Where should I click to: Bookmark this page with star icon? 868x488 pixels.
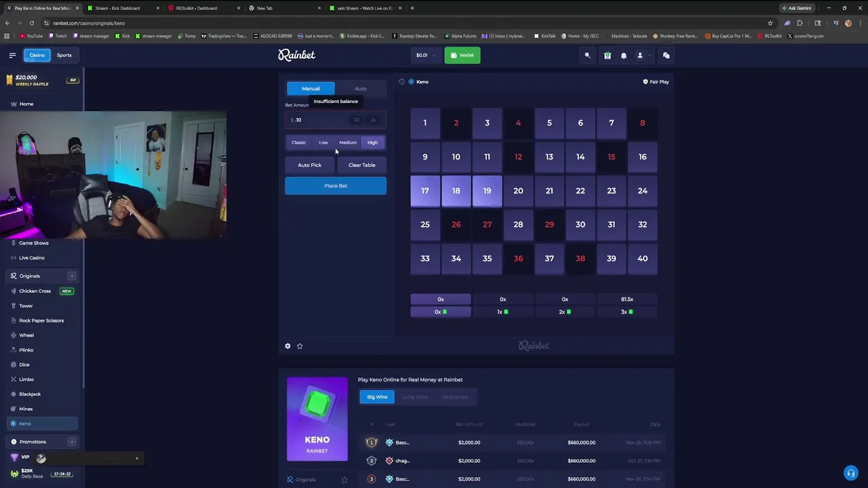point(770,23)
